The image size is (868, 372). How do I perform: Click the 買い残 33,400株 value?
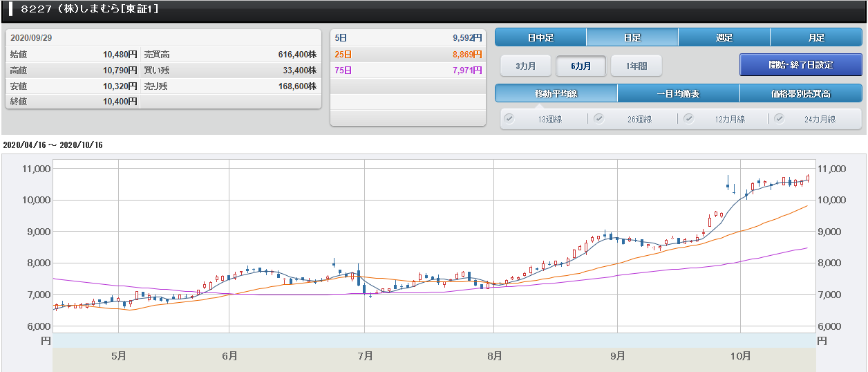tap(300, 70)
